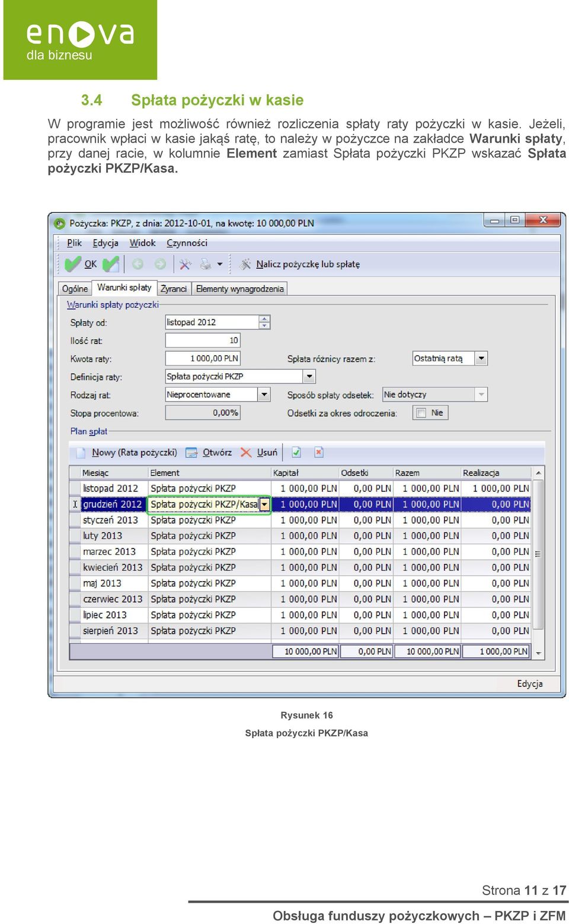This screenshot has width=569, height=924.
Task: Toggle Odsetki za okres odroczenia checkbox
Action: point(421,413)
